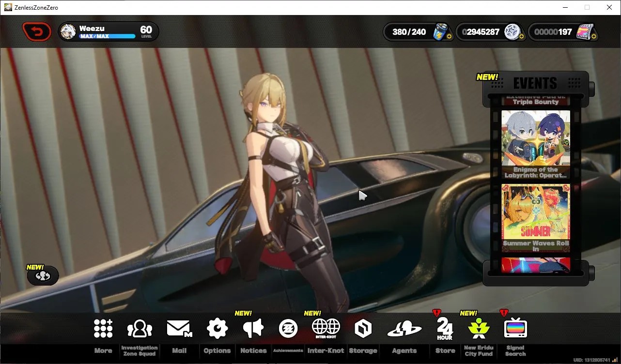Open Investigation Zone Squad icon

tap(140, 329)
